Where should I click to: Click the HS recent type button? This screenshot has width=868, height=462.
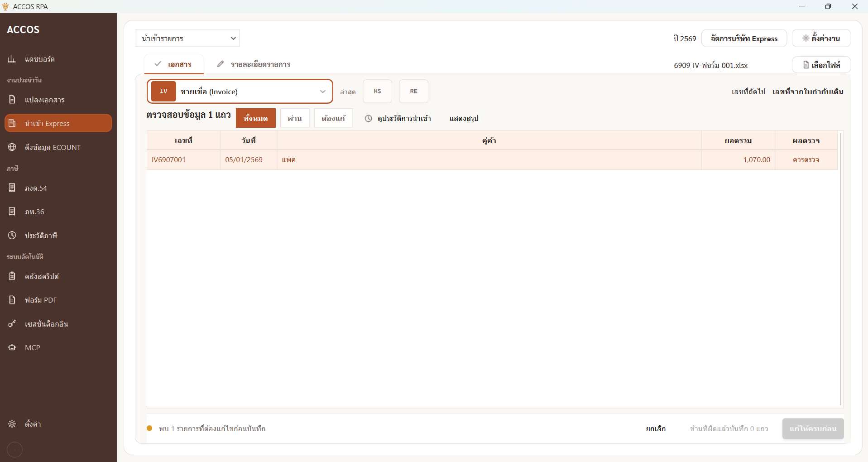[378, 91]
